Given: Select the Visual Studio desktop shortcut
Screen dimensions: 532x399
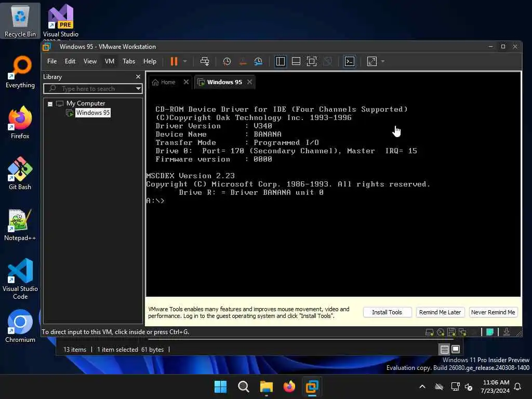Looking at the screenshot, I should (x=60, y=21).
